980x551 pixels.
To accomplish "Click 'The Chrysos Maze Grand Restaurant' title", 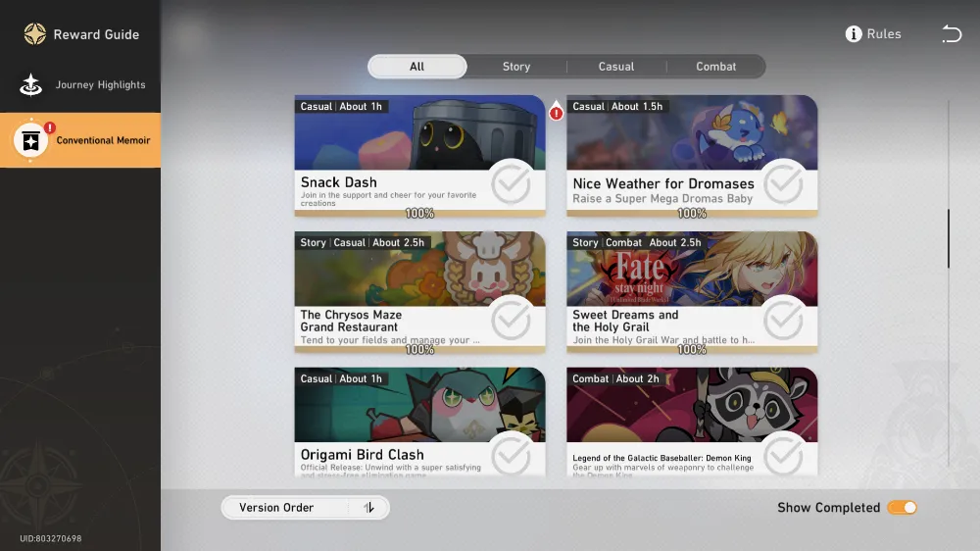I will [351, 321].
